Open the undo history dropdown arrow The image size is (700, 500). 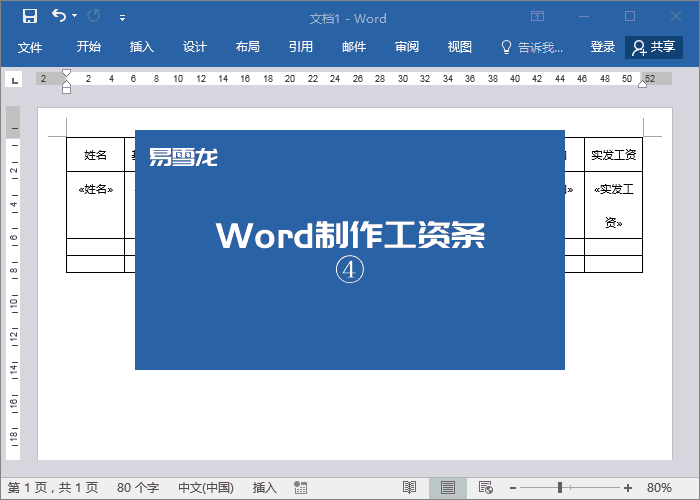pos(75,16)
